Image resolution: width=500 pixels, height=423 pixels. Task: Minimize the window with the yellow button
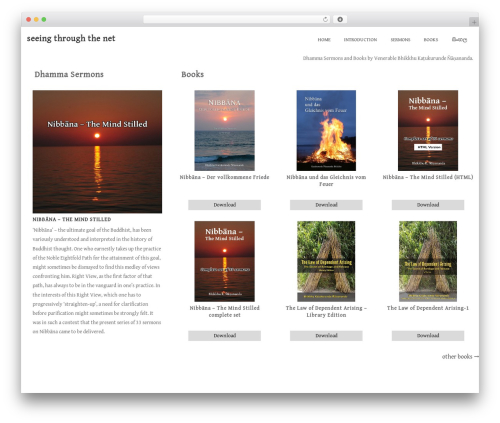(36, 19)
